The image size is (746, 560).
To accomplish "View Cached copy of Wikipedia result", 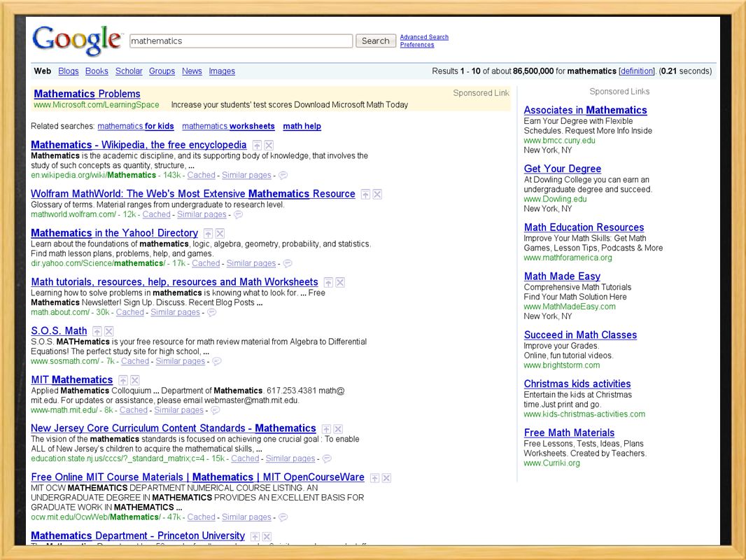I will [x=202, y=175].
